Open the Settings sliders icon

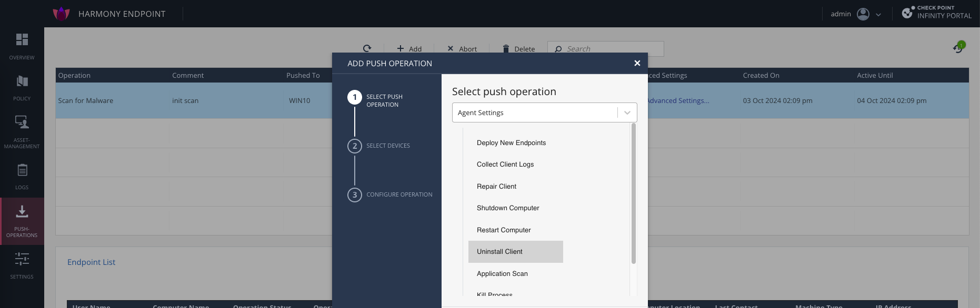pos(22,259)
